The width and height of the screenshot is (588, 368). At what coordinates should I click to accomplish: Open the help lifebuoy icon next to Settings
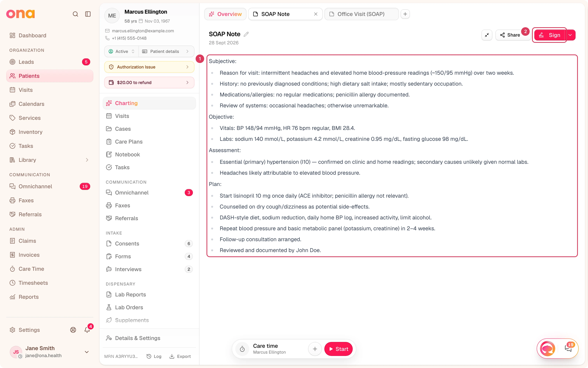[73, 330]
